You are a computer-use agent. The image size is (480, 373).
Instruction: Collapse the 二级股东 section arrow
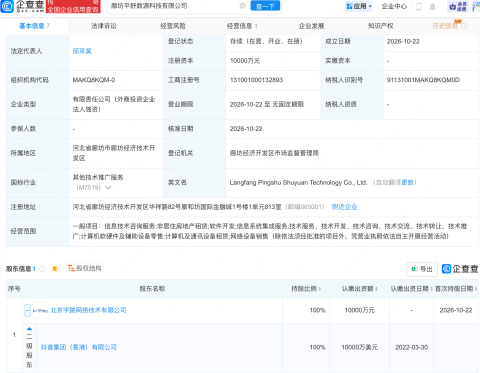pos(29,329)
